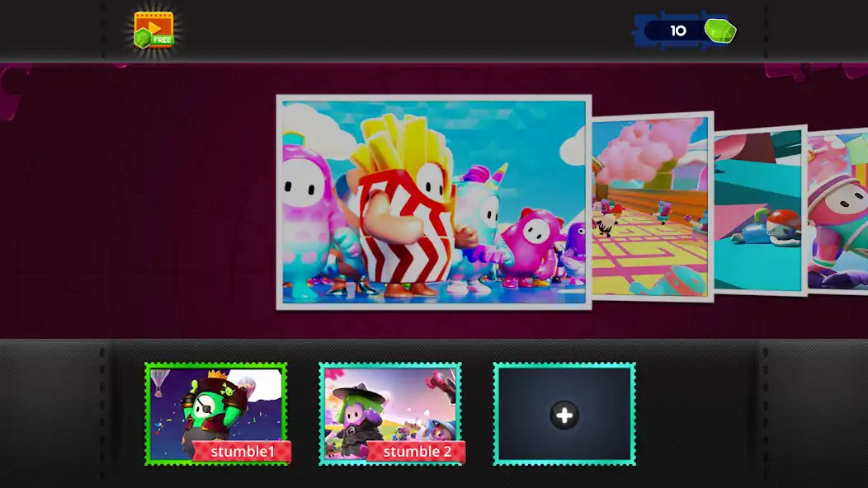868x488 pixels.
Task: Click the green gem currency icon
Action: click(719, 30)
